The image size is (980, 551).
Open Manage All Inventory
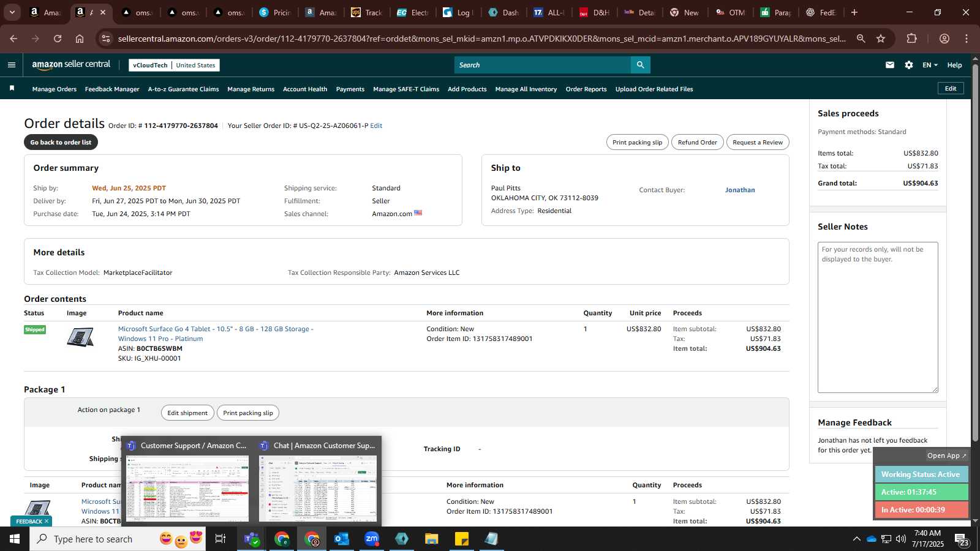[526, 89]
